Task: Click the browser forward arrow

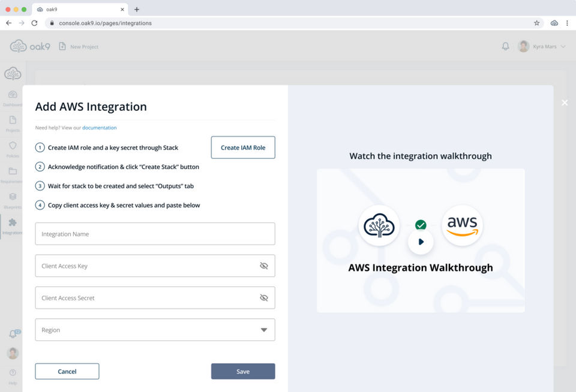Action: (22, 23)
